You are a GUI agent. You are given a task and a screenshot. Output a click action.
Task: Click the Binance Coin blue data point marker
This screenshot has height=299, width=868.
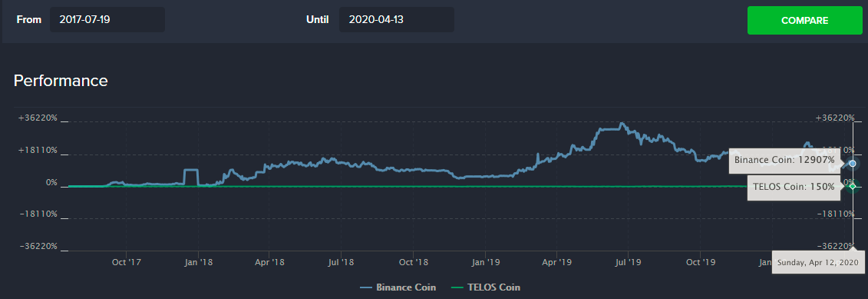(x=853, y=164)
